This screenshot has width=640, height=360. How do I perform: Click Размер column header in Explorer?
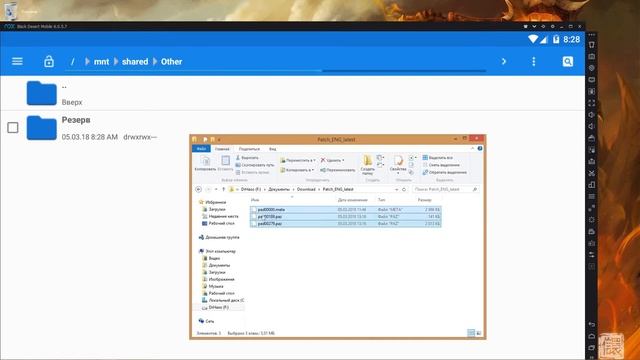(x=424, y=200)
